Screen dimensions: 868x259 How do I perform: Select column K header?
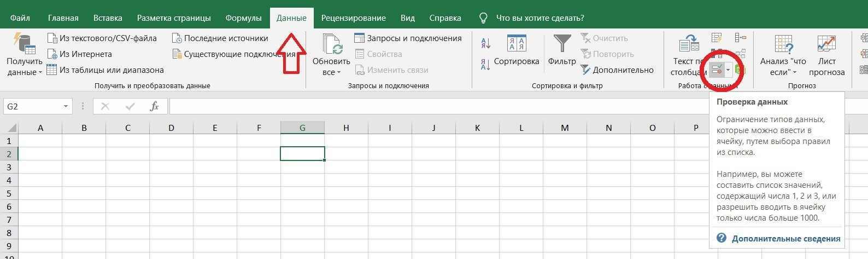477,128
